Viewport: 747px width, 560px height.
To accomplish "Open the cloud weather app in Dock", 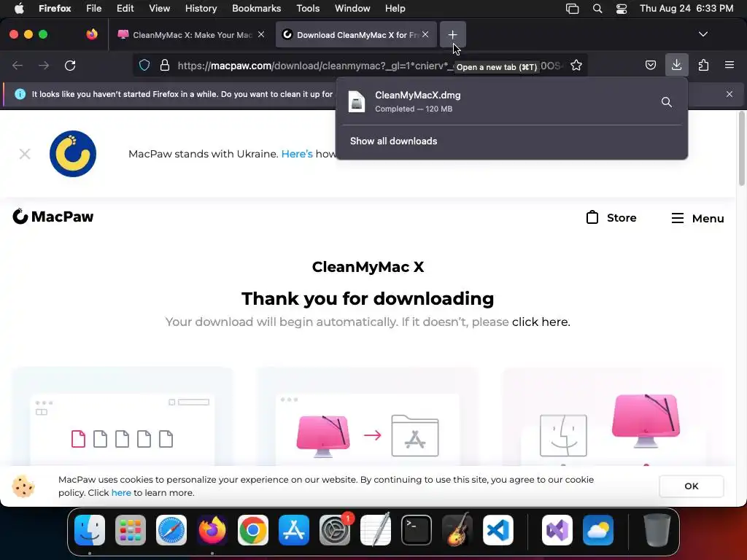I will tap(598, 530).
